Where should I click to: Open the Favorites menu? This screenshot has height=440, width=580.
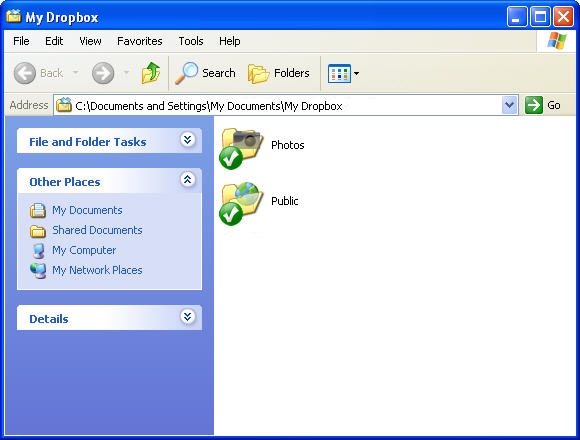pos(139,41)
